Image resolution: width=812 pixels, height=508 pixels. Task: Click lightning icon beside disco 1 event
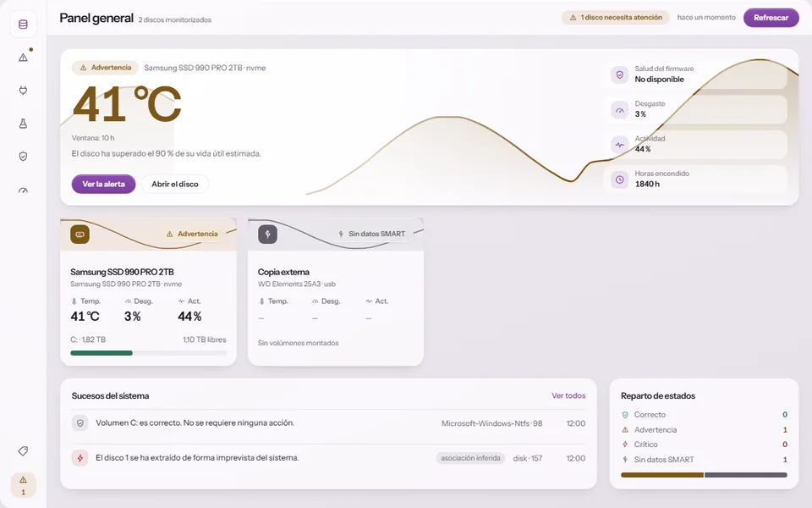80,458
